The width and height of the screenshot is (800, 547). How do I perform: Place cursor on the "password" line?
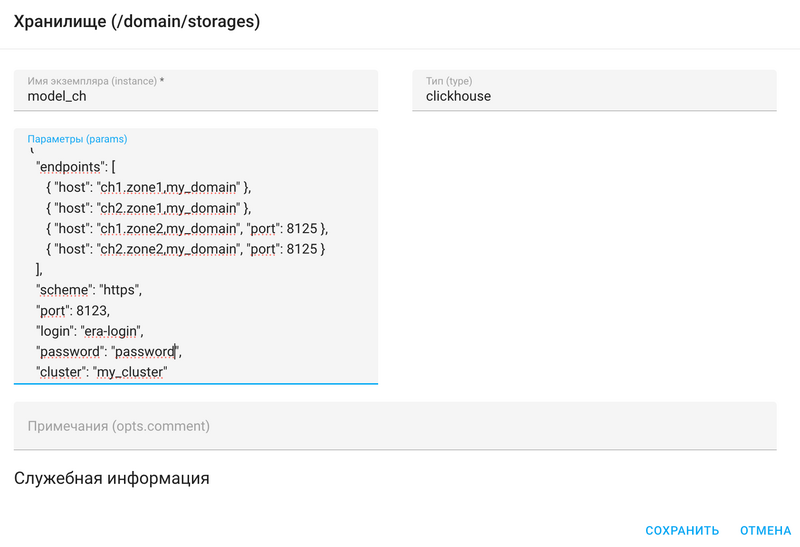point(110,351)
